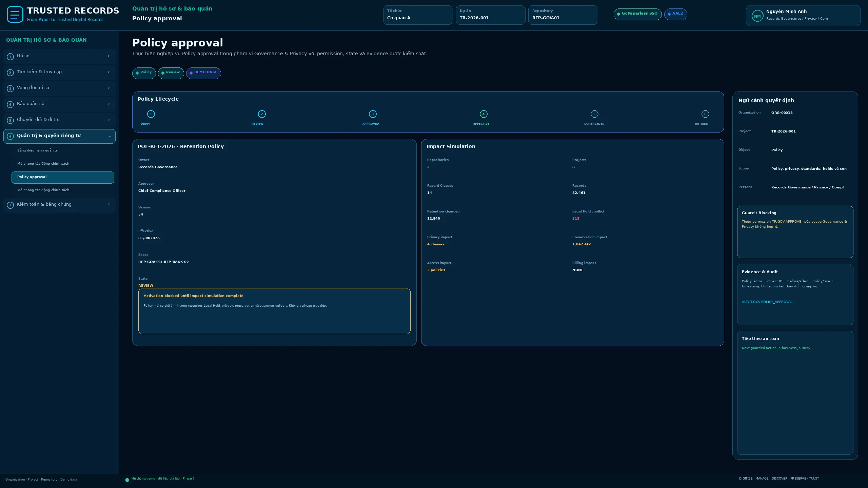Click Scope value REP-GOV-01; REP-BANK-02
The image size is (868, 488).
[163, 262]
